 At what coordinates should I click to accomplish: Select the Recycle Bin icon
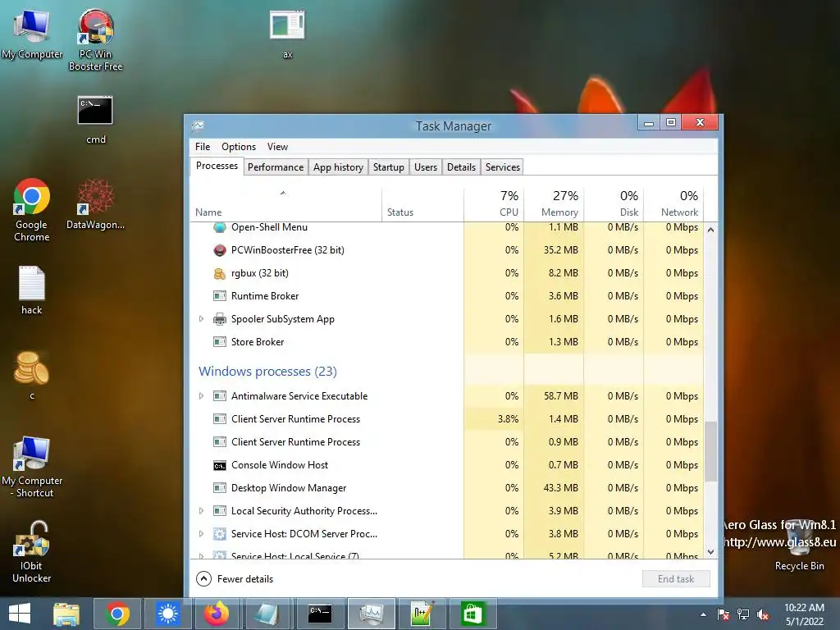tap(799, 546)
